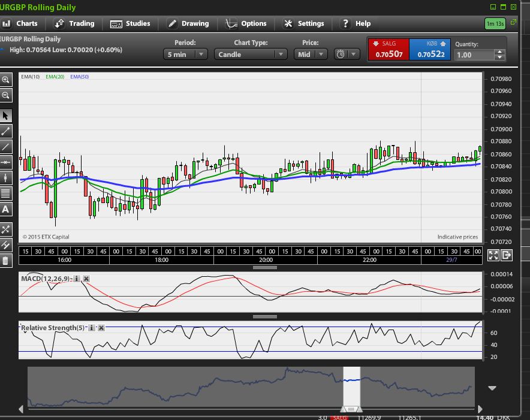This screenshot has height=420, width=530.
Task: Click the High Low price summary text
Action: [66, 50]
